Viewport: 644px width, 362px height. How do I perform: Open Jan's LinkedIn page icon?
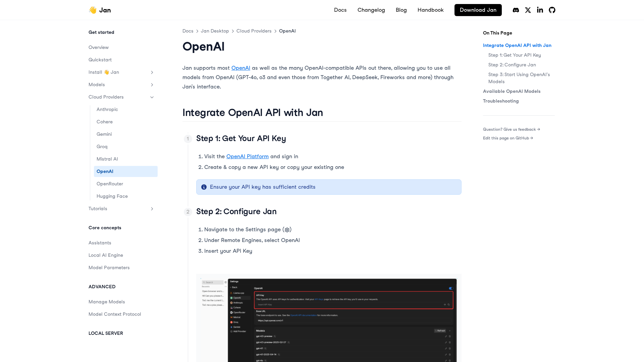540,10
